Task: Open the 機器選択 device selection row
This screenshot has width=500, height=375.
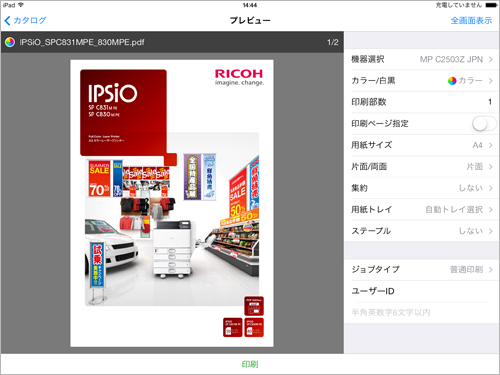Action: click(422, 59)
